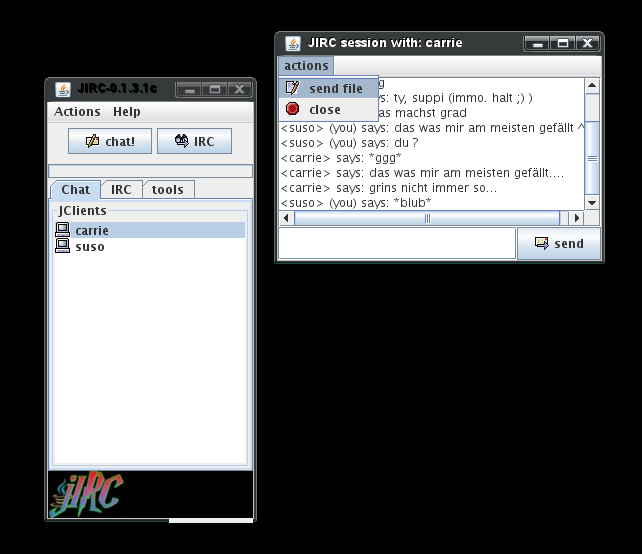The height and width of the screenshot is (554, 642).
Task: Click the chat log's left scroll arrow
Action: (286, 218)
